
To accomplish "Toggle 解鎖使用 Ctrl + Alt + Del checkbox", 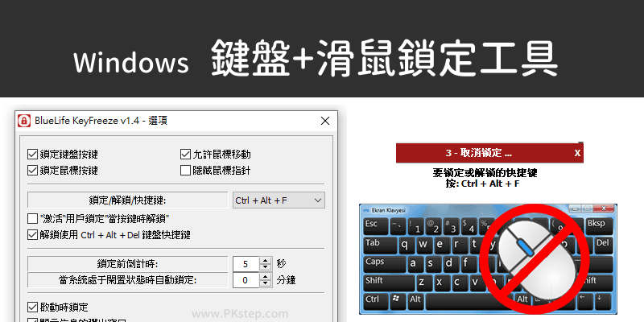I will point(32,235).
